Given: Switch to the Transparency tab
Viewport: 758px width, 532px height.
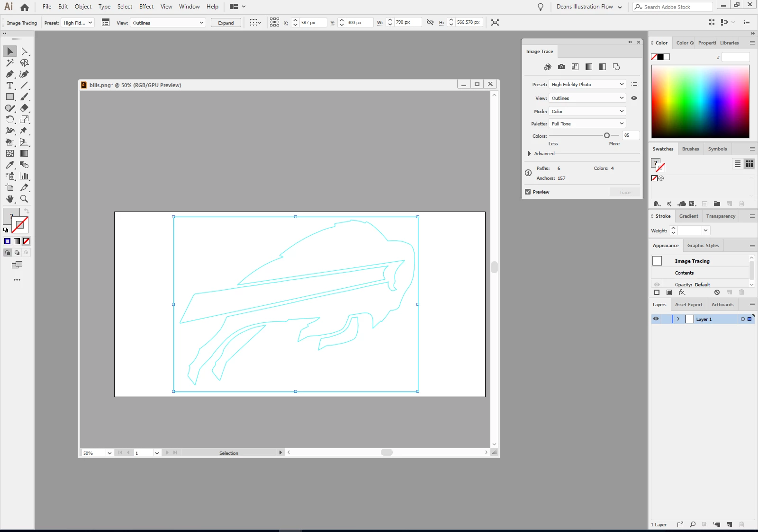Looking at the screenshot, I should tap(721, 216).
